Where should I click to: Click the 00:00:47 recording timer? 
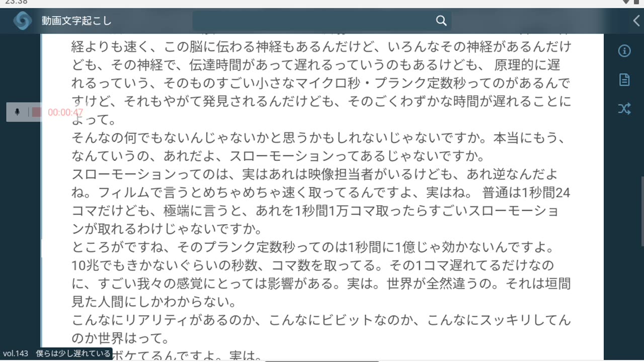65,112
